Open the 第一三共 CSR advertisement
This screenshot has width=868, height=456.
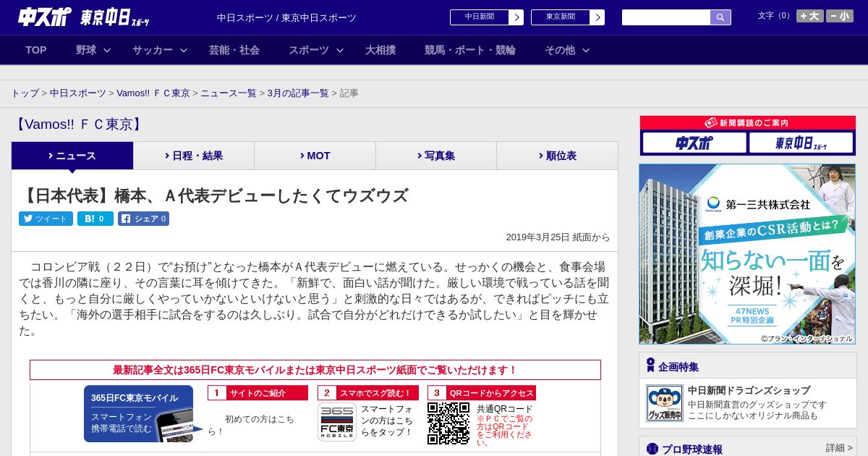(x=747, y=254)
